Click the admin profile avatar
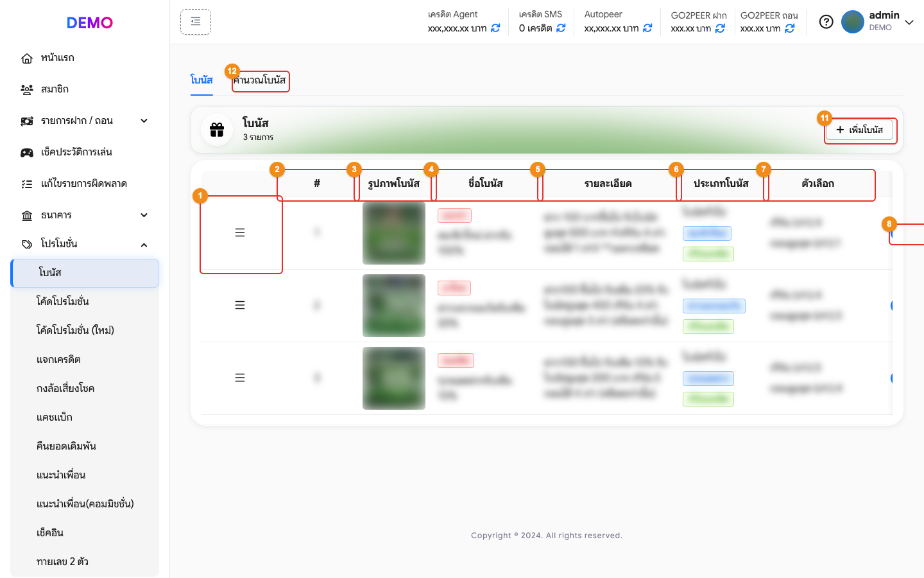Image resolution: width=924 pixels, height=578 pixels. point(853,22)
